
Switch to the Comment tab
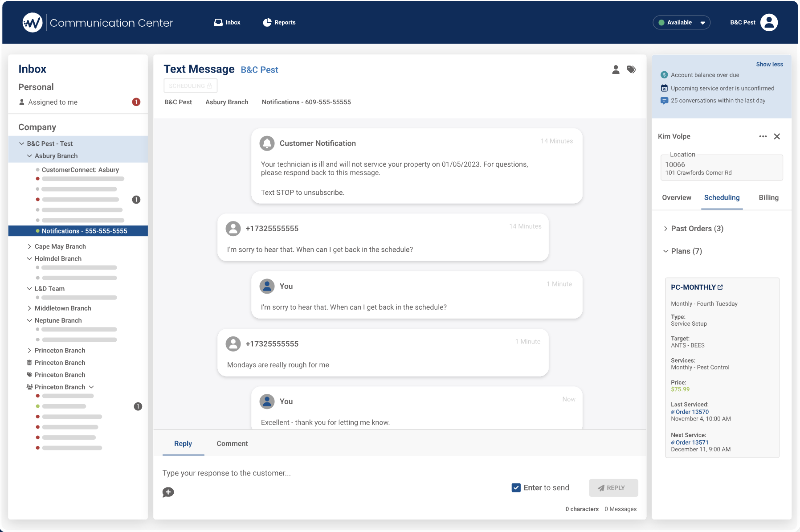point(232,443)
